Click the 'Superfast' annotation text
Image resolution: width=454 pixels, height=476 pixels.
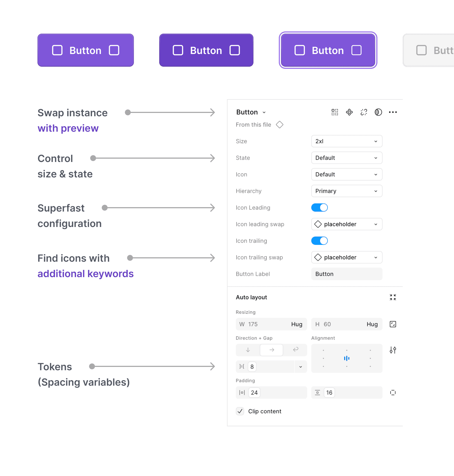tap(61, 208)
